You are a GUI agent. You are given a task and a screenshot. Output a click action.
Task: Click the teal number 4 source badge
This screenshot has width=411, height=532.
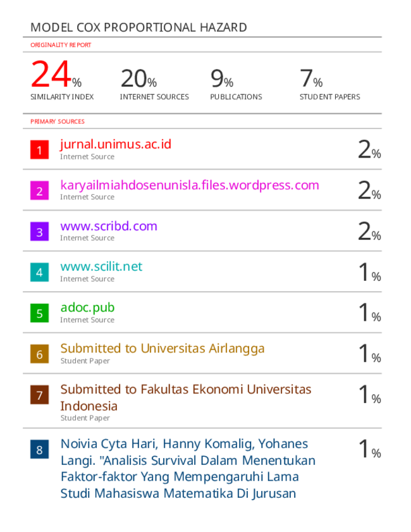(39, 272)
